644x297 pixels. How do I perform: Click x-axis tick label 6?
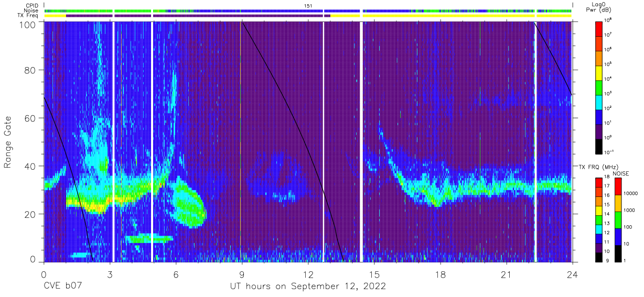pyautogui.click(x=176, y=275)
